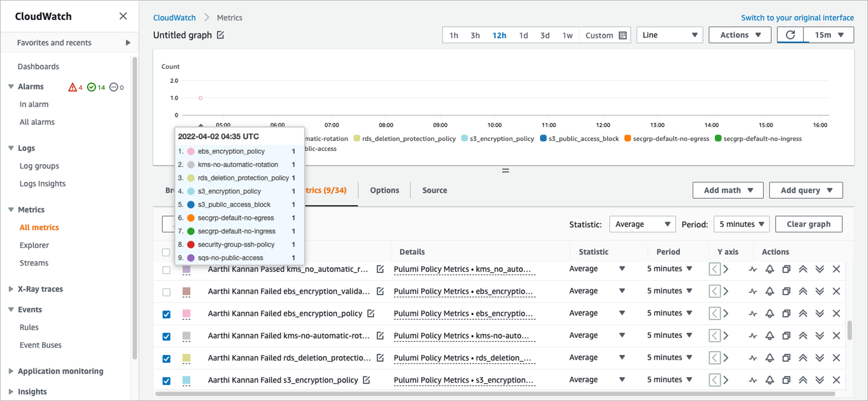
Task: Click Switch to your original interface link
Action: (x=797, y=18)
